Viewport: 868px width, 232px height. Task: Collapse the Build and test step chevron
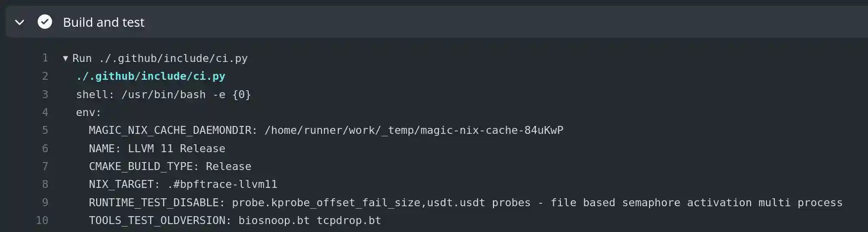pos(20,22)
